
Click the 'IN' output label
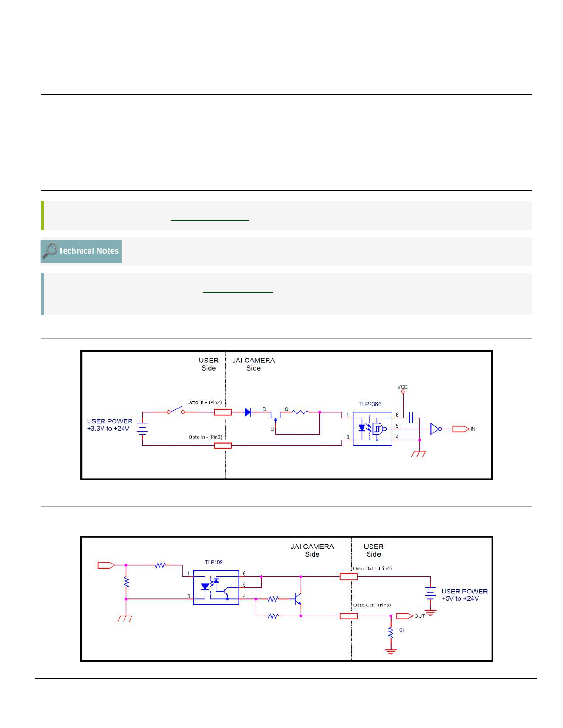click(473, 429)
